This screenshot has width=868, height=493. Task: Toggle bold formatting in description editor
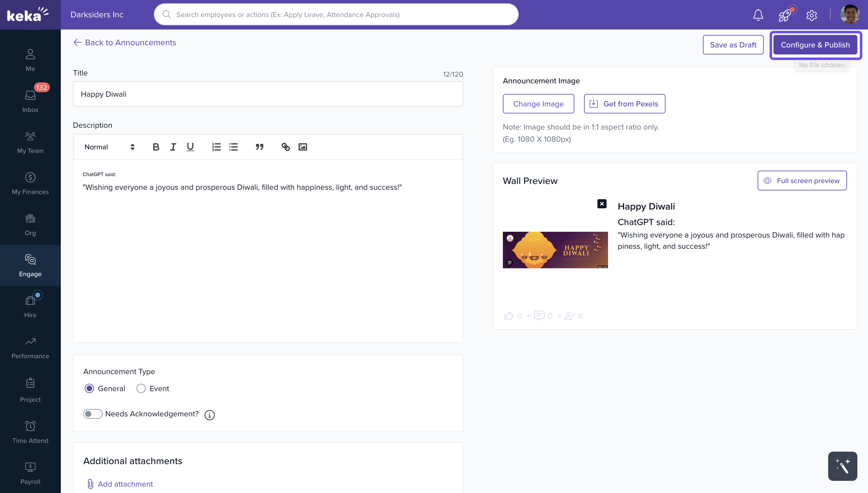click(x=156, y=147)
